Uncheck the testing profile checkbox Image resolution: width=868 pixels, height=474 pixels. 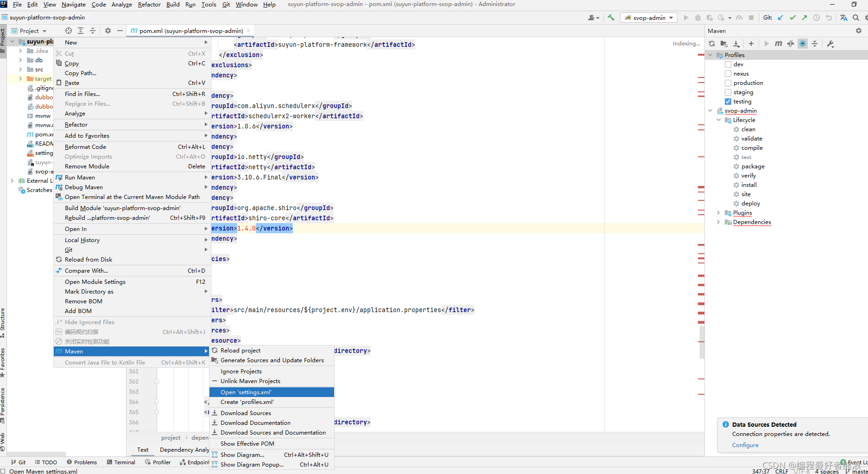pos(728,102)
